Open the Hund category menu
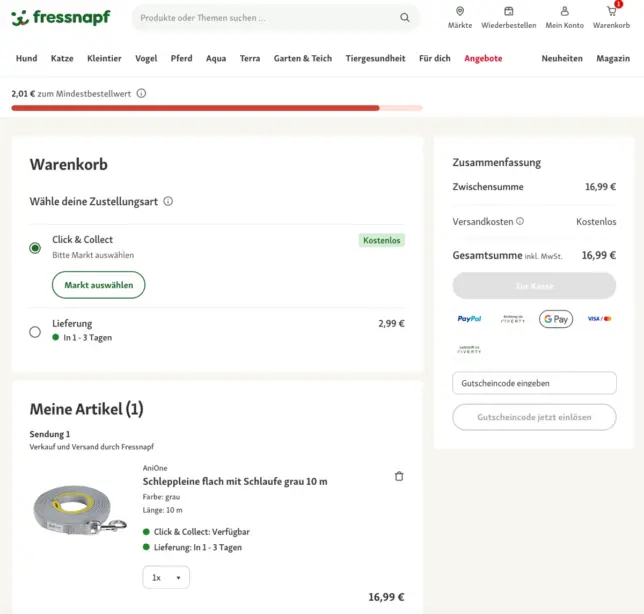The image size is (644, 614). coord(26,58)
